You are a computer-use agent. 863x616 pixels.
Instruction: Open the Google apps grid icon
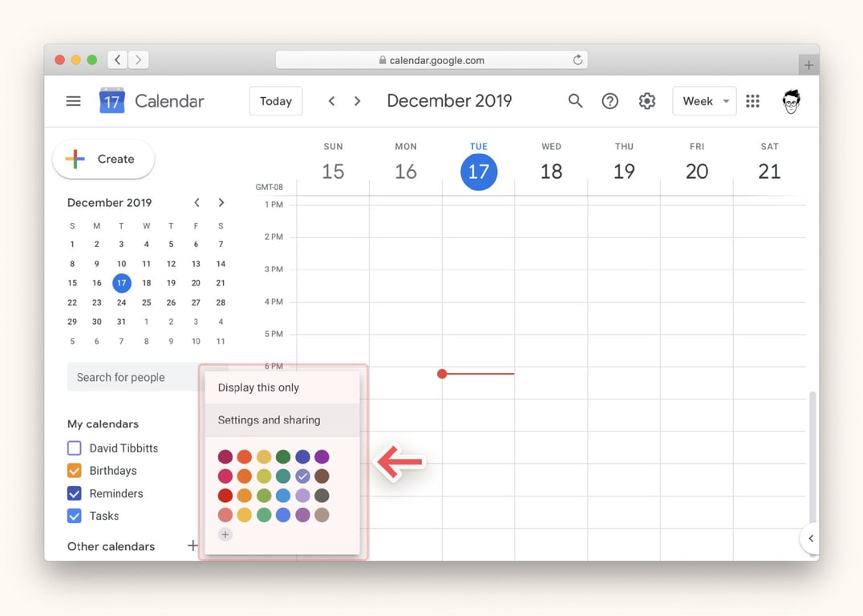coord(752,101)
